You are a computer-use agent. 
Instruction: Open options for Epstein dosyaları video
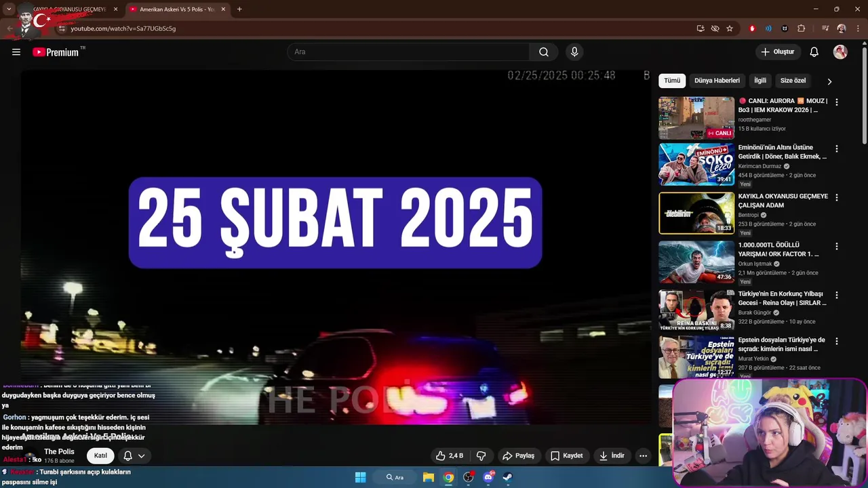click(836, 341)
